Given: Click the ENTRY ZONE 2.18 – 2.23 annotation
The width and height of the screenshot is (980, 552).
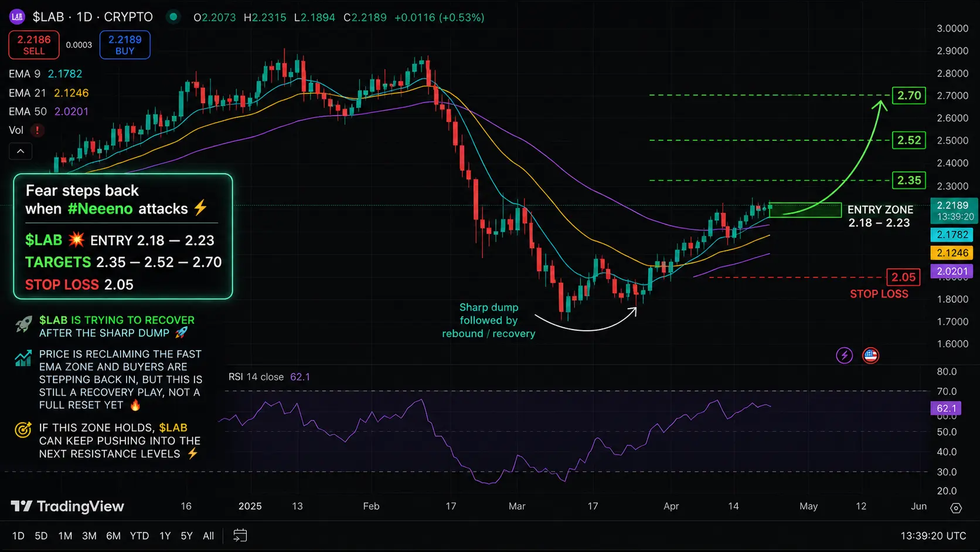Looking at the screenshot, I should click(880, 216).
